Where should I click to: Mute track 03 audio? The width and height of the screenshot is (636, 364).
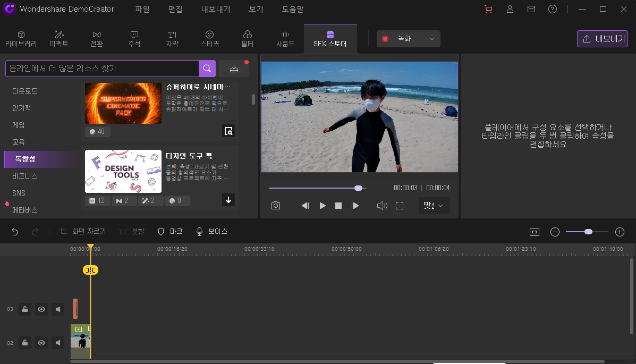pos(58,309)
